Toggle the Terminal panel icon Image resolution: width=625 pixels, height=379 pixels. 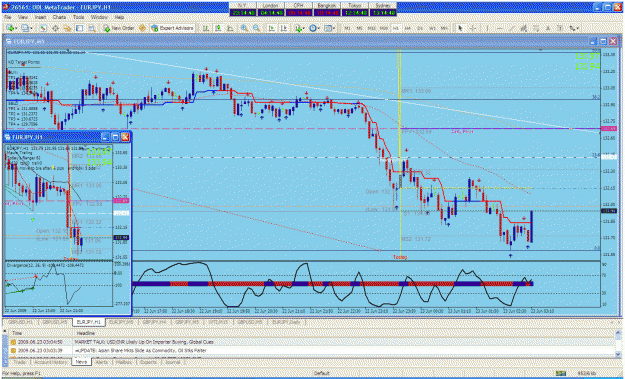pyautogui.click(x=79, y=28)
